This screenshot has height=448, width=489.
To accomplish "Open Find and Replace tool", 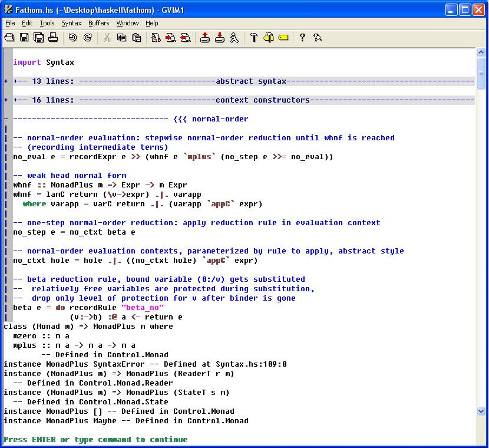I will click(x=156, y=38).
